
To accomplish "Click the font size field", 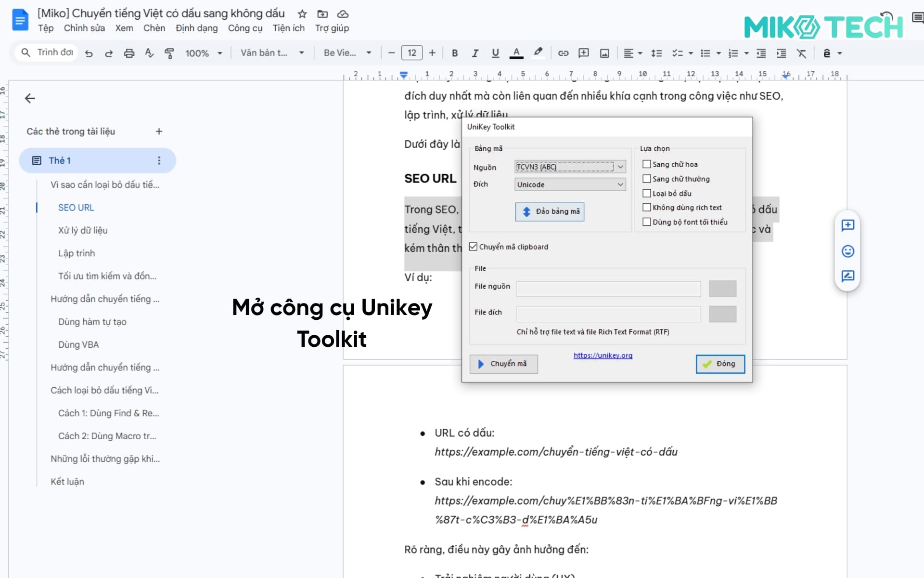I will click(412, 53).
